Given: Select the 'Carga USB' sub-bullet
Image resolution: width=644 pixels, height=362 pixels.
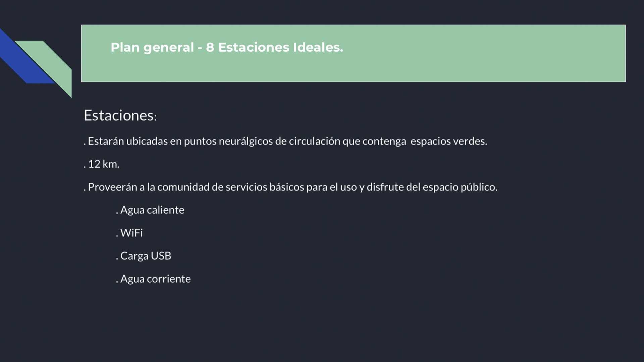Looking at the screenshot, I should tap(144, 256).
